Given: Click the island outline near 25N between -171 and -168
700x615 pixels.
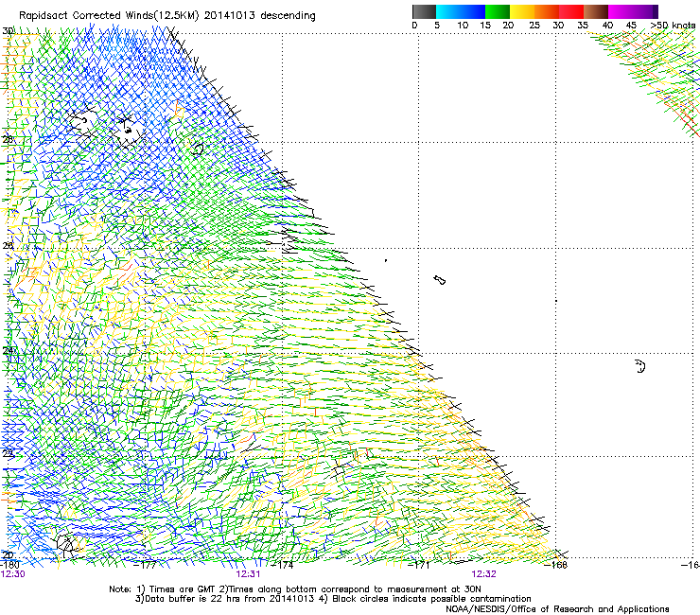Looking at the screenshot, I should point(439,280).
